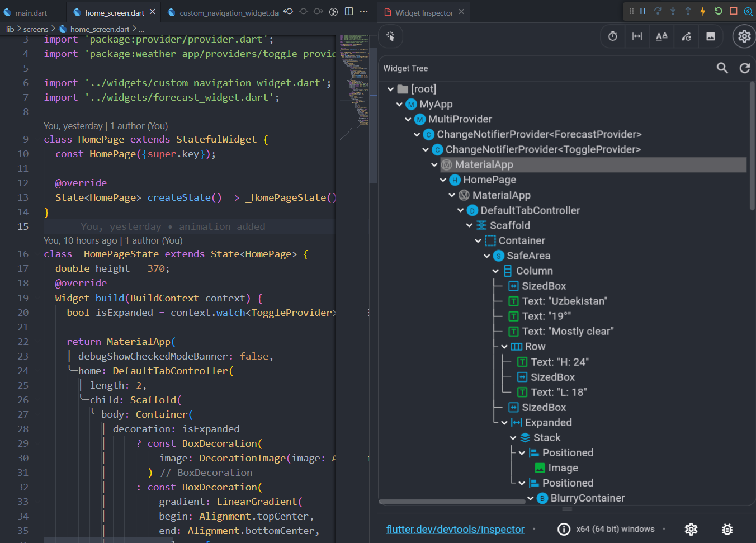Open the DevTools settings gear
The width and height of the screenshot is (756, 543).
[x=744, y=36]
